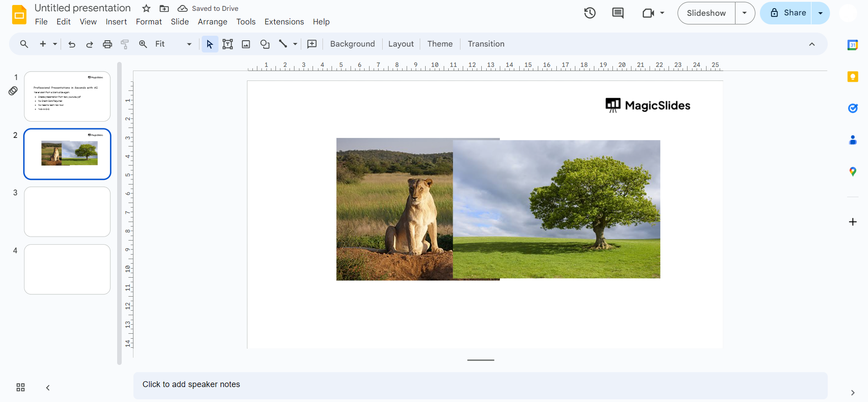This screenshot has width=868, height=402.
Task: Open Google Calendar side panel
Action: pyautogui.click(x=853, y=45)
